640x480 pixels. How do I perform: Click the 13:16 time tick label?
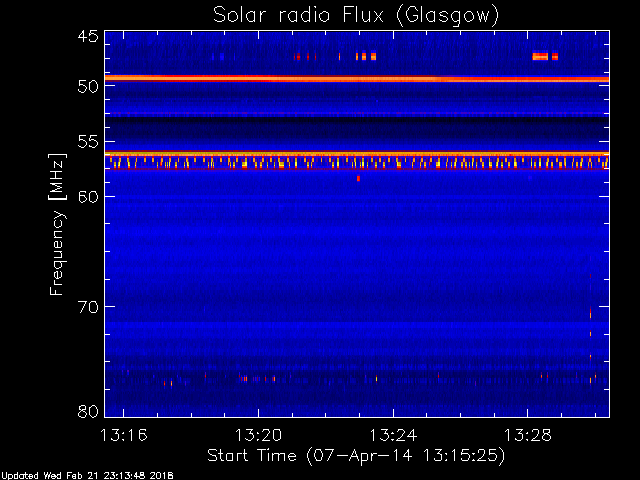(123, 435)
